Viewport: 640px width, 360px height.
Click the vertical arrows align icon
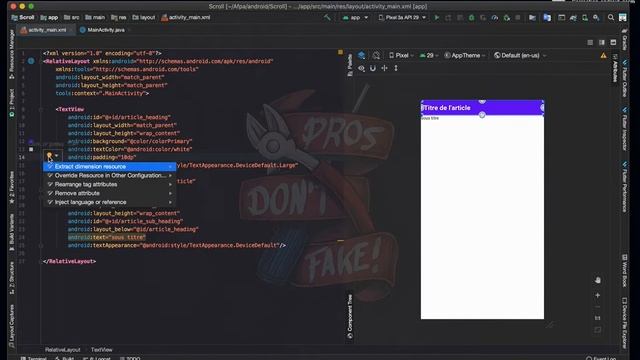point(396,68)
